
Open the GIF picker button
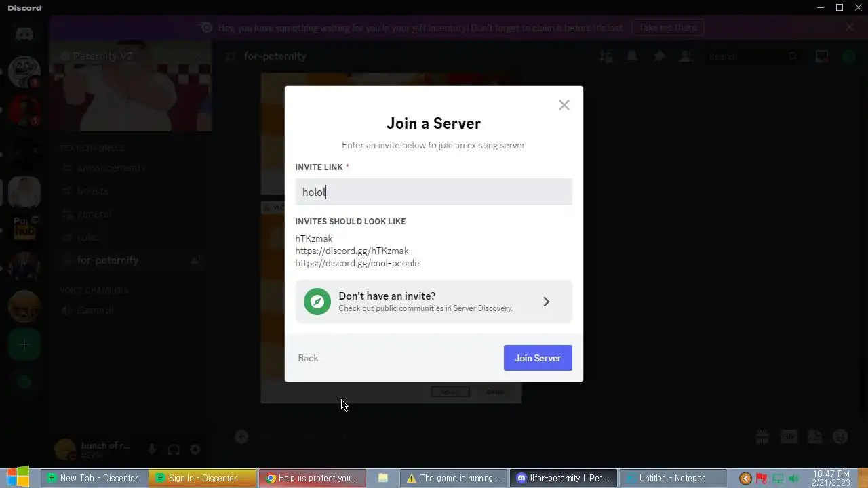789,436
